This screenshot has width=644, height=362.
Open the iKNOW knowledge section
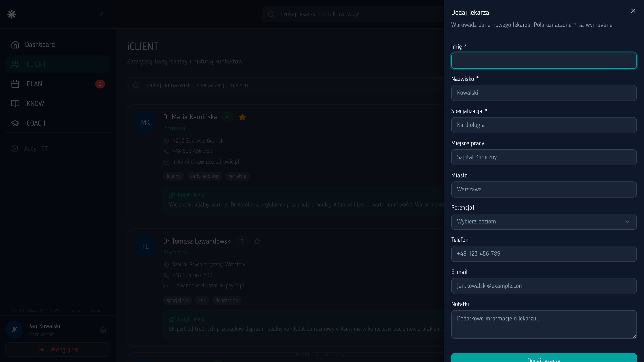pos(58,103)
